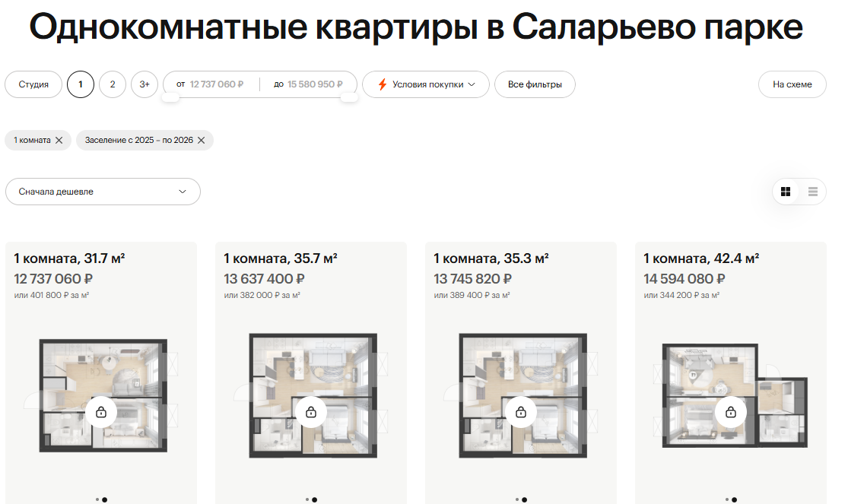This screenshot has width=848, height=504.
Task: Open listing titled '1 комната, 35.7 м²'
Action: coord(281,258)
